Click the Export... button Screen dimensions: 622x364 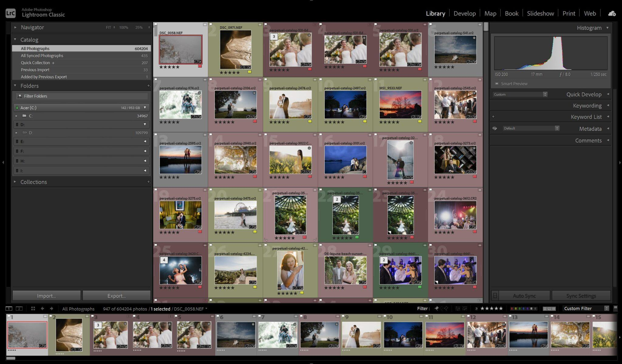[117, 296]
